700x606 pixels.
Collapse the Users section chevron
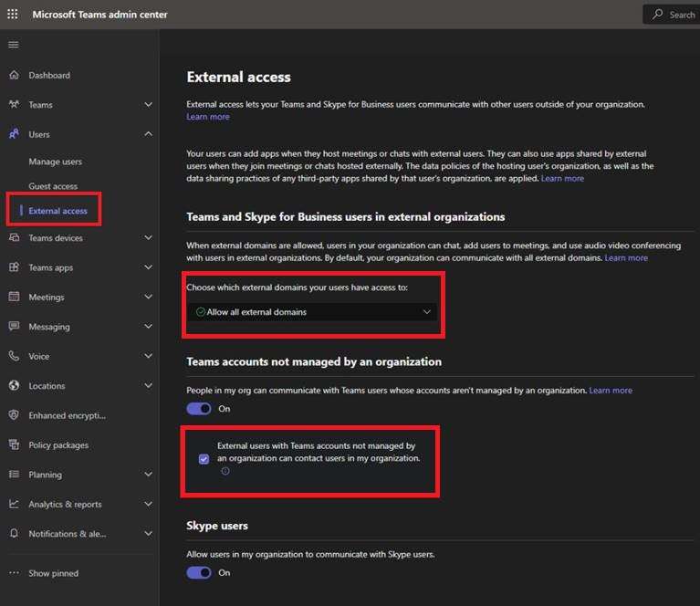[x=148, y=134]
